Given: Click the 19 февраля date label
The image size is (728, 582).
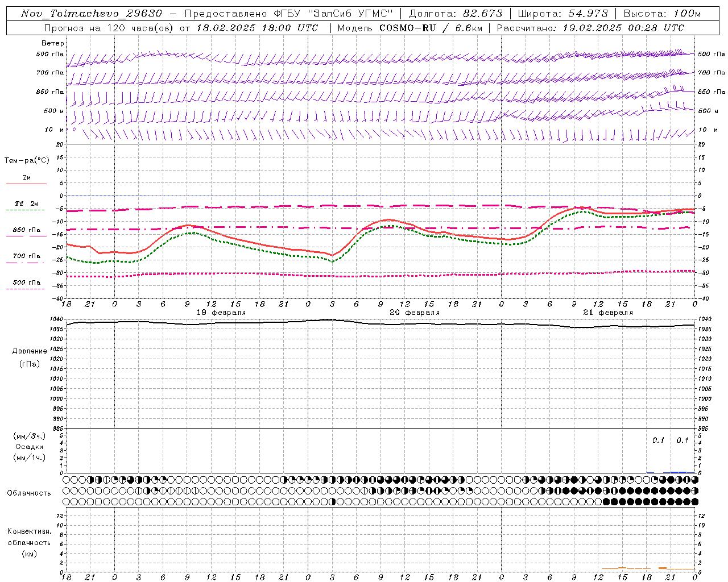Looking at the screenshot, I should (x=221, y=313).
